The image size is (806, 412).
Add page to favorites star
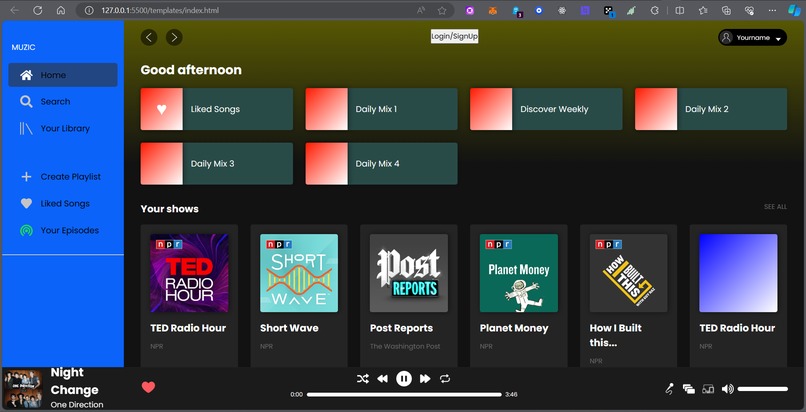coord(442,10)
